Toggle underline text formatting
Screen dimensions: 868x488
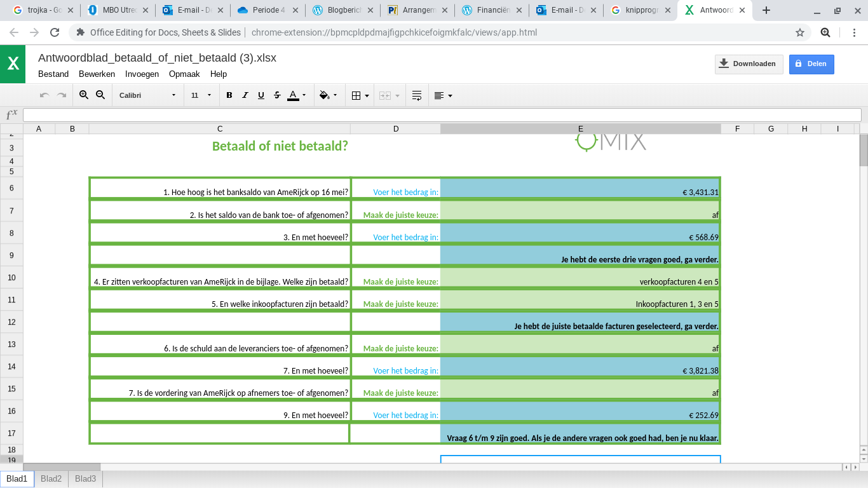click(x=261, y=95)
